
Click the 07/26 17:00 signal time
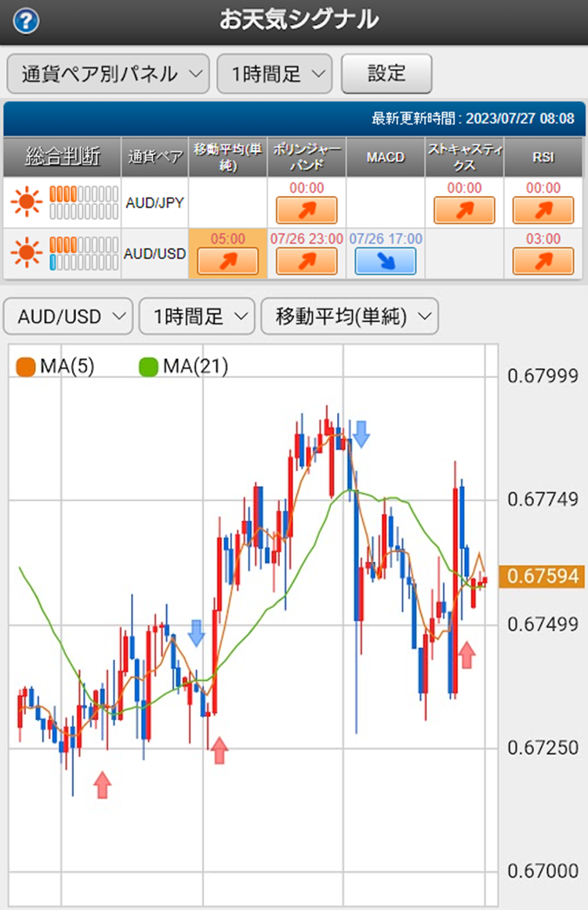click(386, 238)
